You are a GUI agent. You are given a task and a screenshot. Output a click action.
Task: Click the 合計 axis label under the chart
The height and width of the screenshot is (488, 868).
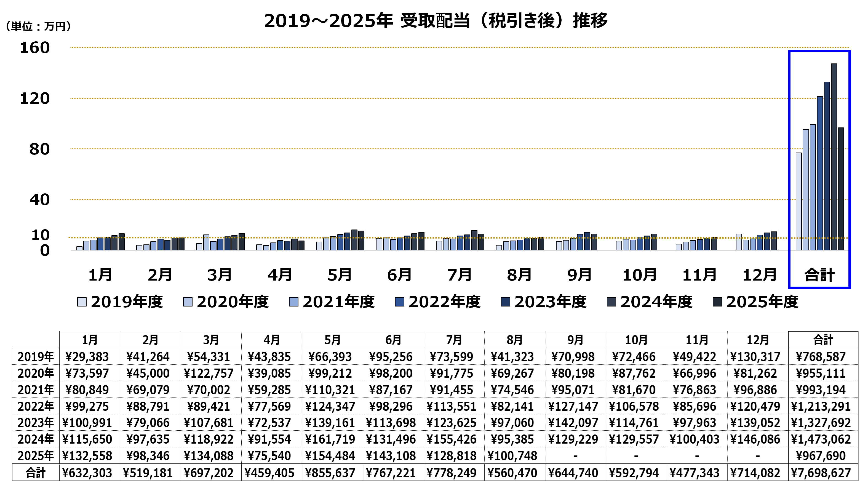pyautogui.click(x=819, y=275)
